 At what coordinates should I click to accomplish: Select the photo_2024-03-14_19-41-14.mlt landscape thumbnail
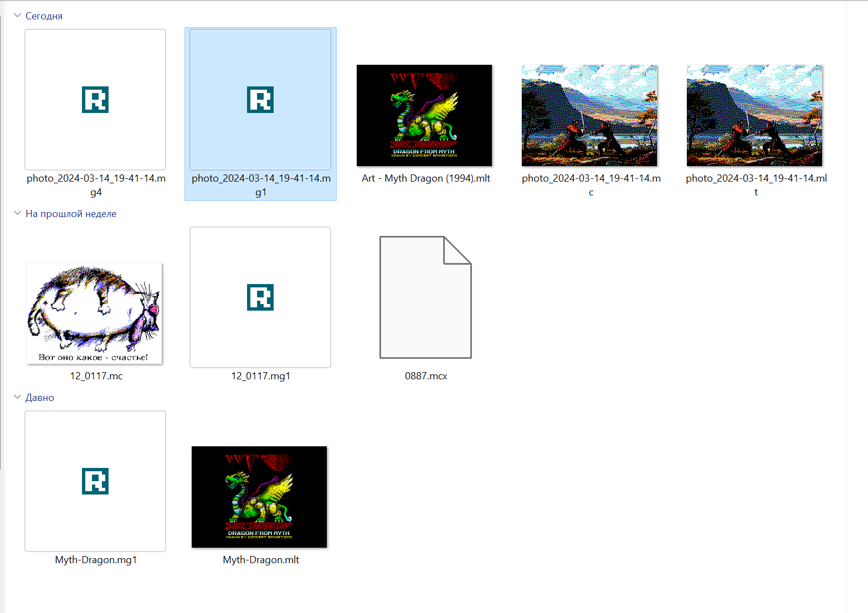coord(754,115)
